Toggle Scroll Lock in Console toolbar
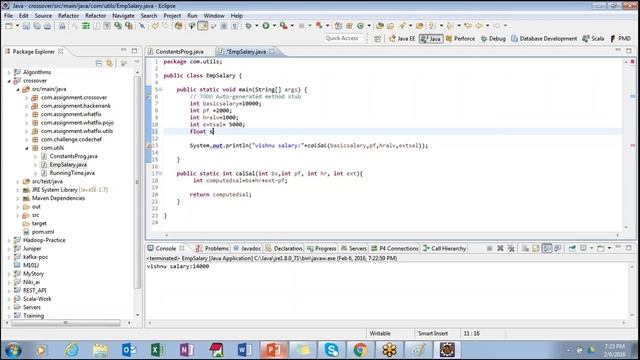The width and height of the screenshot is (640, 360). [536, 248]
